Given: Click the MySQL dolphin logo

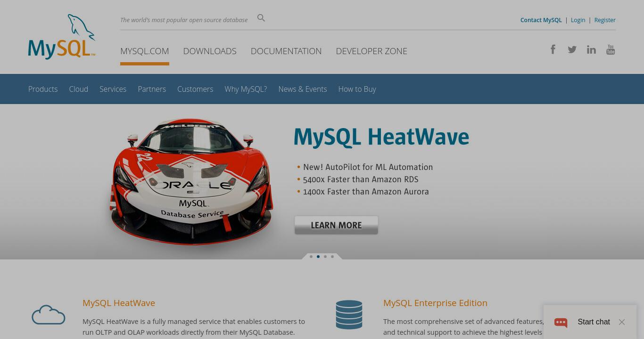Looking at the screenshot, I should pyautogui.click(x=62, y=37).
